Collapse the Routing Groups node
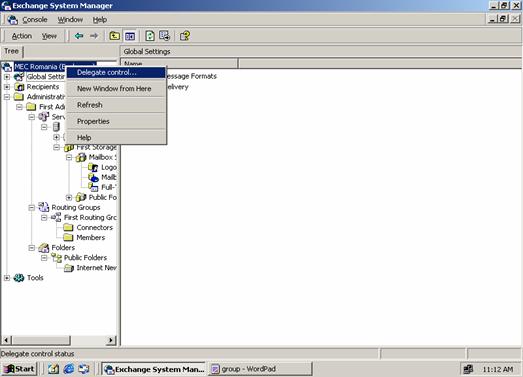Screen dimensions: 523x377 click(31, 208)
